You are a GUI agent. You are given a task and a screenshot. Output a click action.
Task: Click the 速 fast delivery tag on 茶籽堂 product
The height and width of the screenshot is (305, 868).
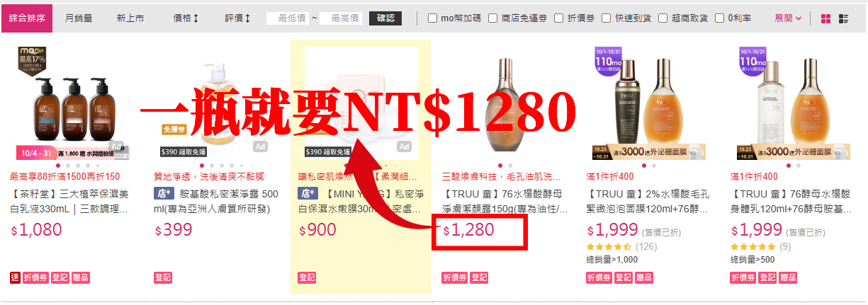[x=15, y=277]
